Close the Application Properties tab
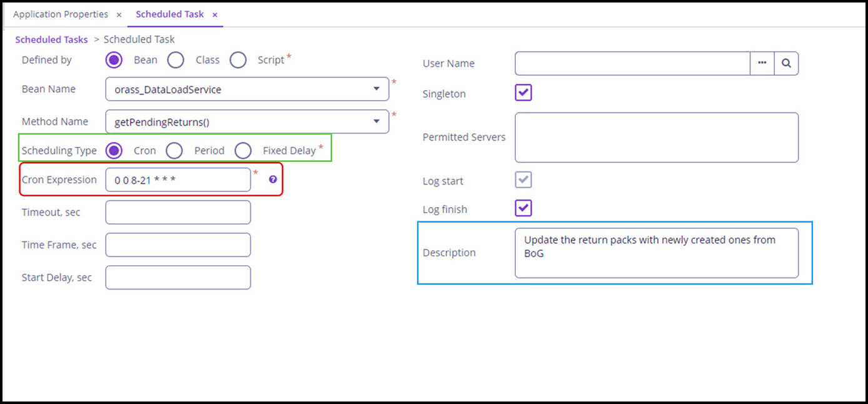868x404 pixels. coord(119,14)
